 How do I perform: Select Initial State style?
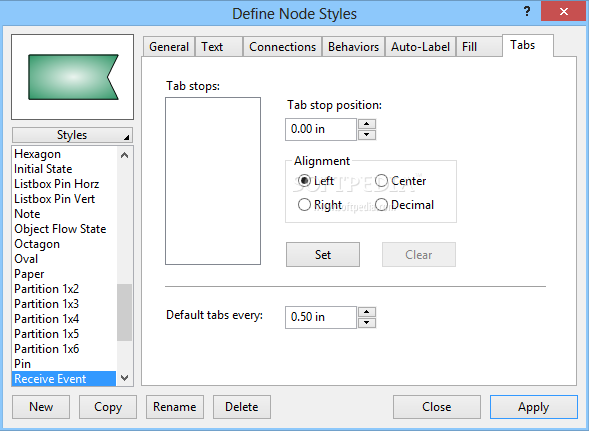click(x=64, y=169)
